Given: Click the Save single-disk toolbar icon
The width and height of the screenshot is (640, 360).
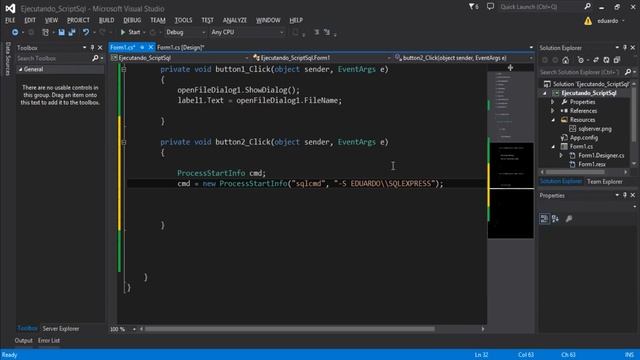Looking at the screenshot, I should tap(61, 32).
